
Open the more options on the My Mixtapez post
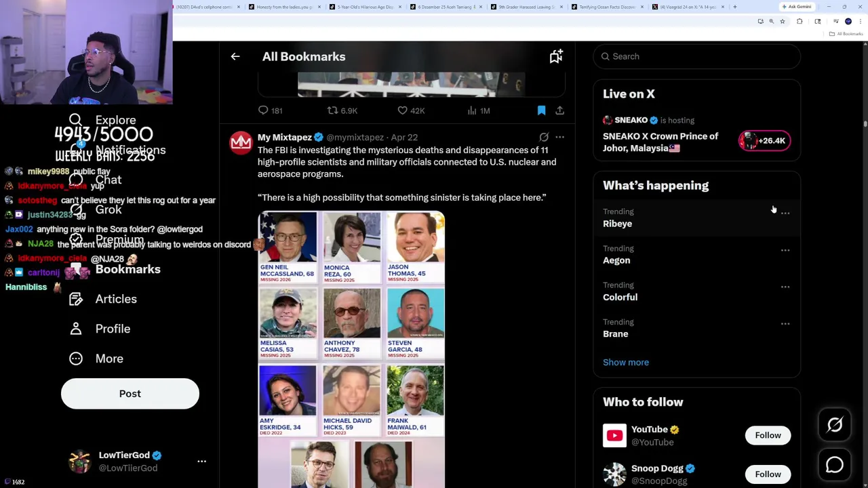pos(559,137)
